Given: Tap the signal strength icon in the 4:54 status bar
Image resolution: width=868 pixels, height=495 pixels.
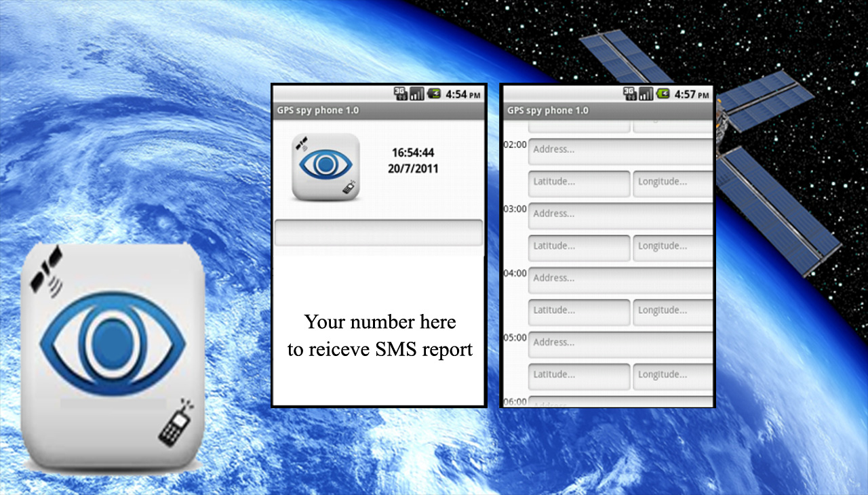Looking at the screenshot, I should pos(416,94).
